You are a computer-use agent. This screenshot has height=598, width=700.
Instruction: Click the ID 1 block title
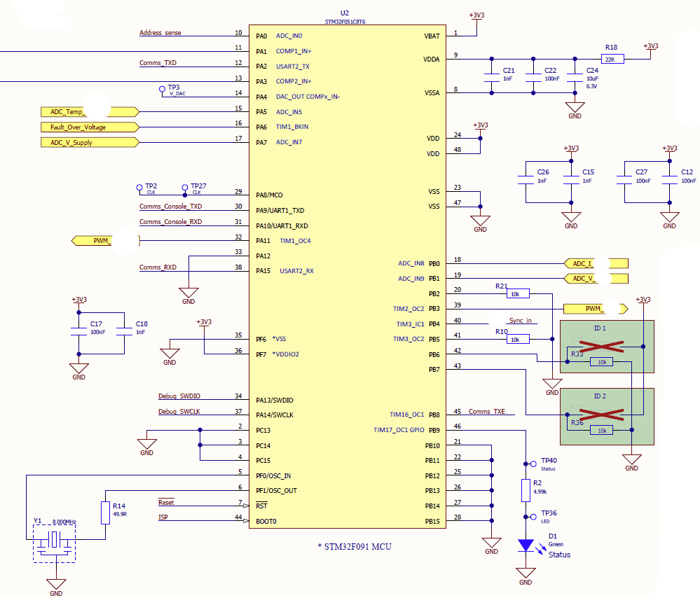600,328
